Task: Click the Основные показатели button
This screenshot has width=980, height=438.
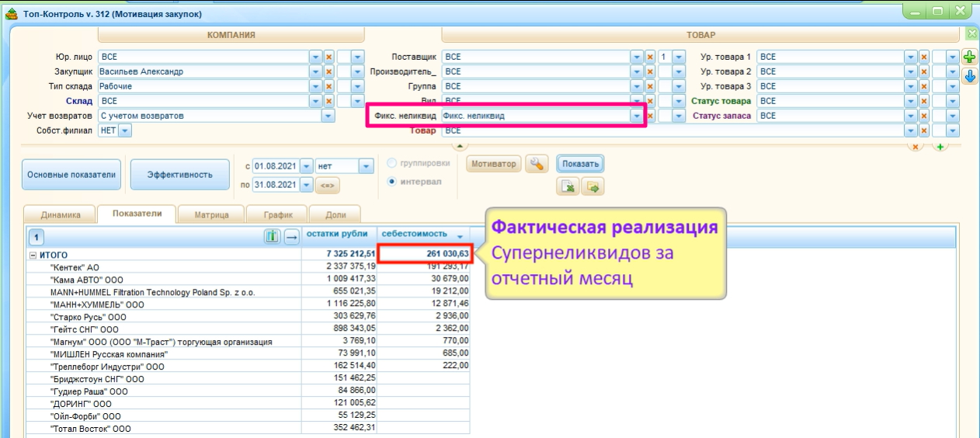Action: pyautogui.click(x=71, y=175)
